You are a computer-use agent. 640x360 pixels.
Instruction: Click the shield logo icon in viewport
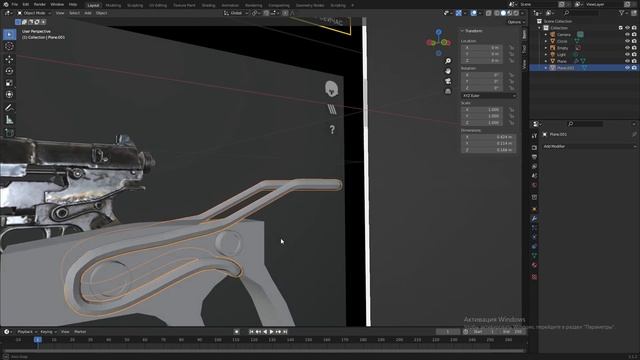(331, 89)
